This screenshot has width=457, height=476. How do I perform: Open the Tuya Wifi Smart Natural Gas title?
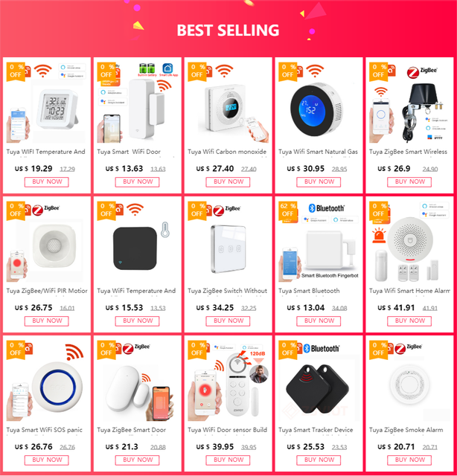click(x=319, y=152)
